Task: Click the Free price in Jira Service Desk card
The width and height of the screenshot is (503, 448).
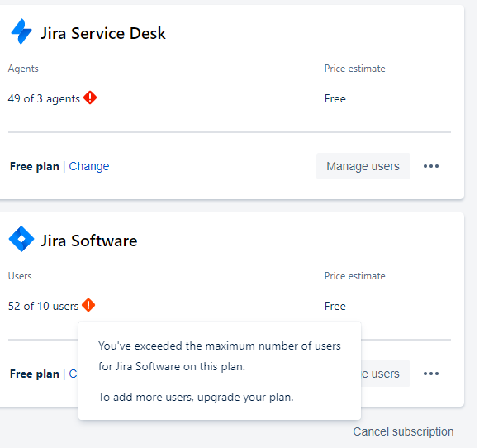Action: [335, 98]
